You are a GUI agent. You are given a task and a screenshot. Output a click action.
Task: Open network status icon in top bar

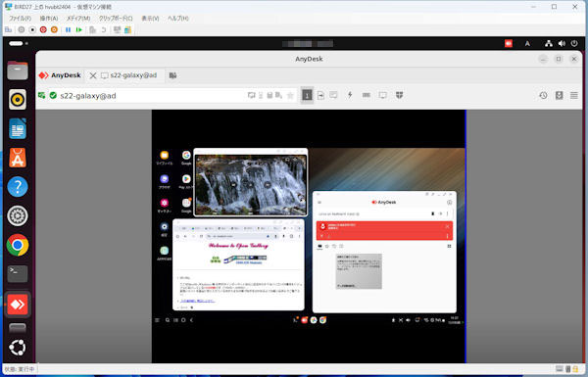tap(548, 43)
